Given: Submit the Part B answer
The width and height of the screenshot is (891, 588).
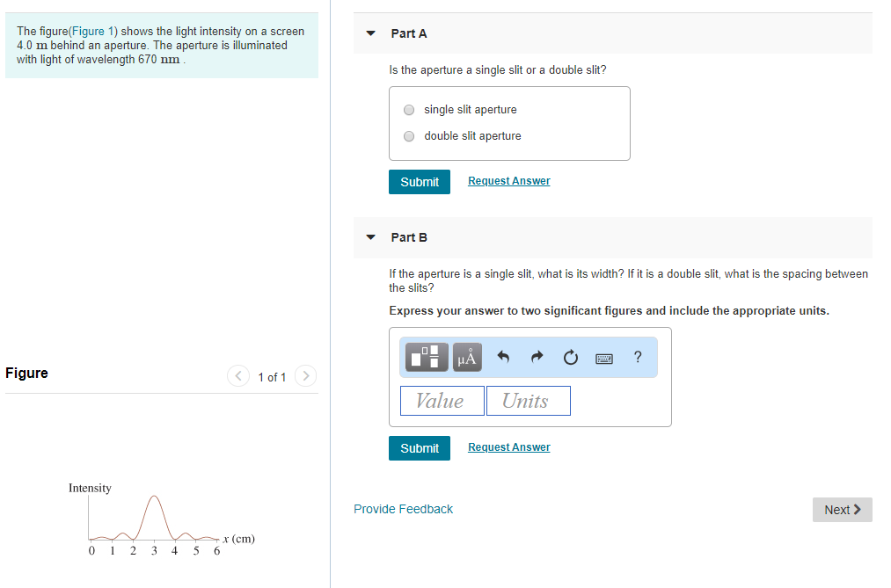Looking at the screenshot, I should click(x=420, y=447).
